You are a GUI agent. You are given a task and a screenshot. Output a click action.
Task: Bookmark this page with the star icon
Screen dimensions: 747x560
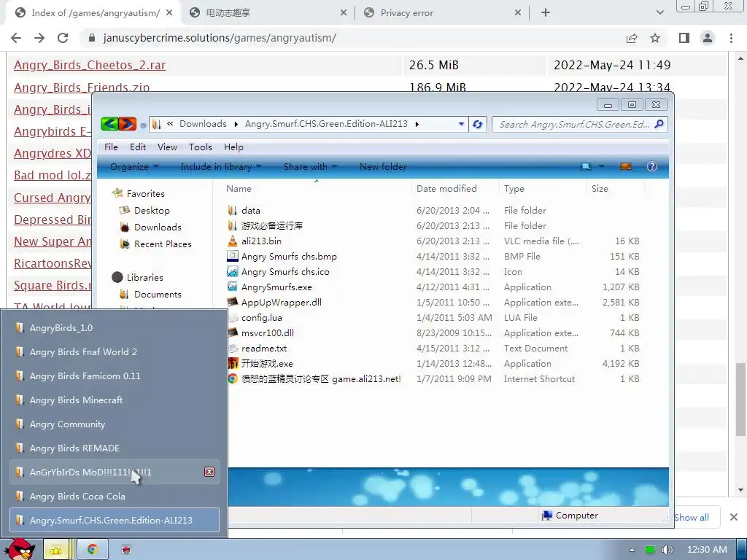(x=655, y=38)
